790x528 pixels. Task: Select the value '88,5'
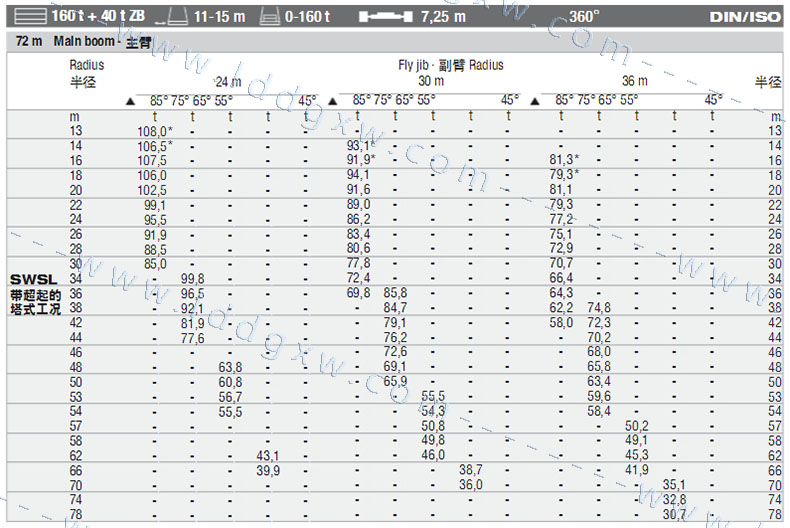coord(155,250)
